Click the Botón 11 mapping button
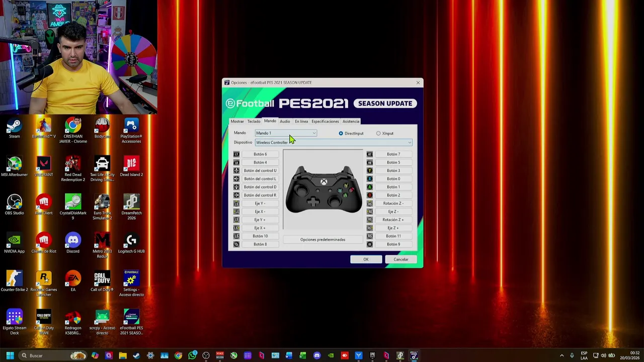Viewport: 644px width, 362px height. tap(393, 236)
